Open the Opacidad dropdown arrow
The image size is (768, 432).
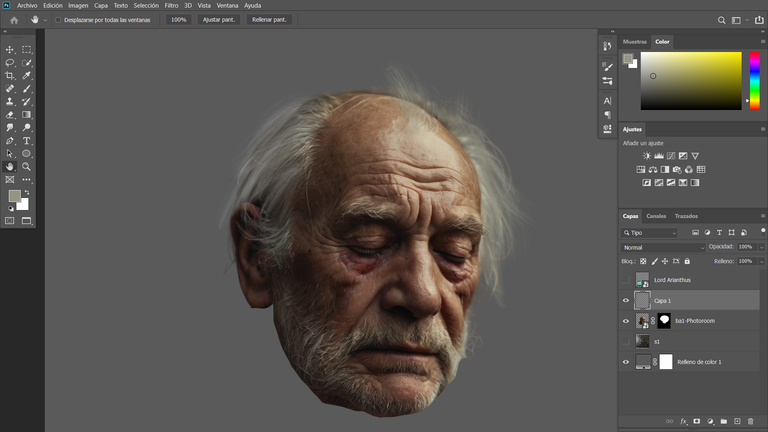tap(761, 247)
